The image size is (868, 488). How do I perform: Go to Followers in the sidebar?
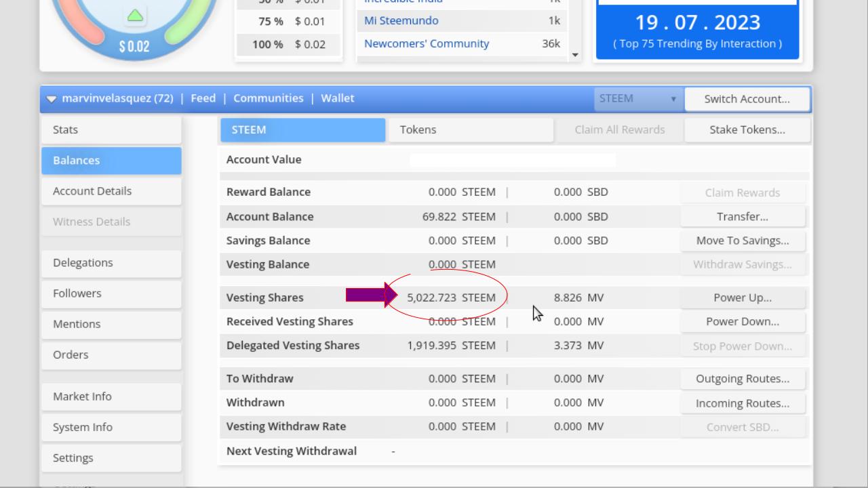coord(111,293)
